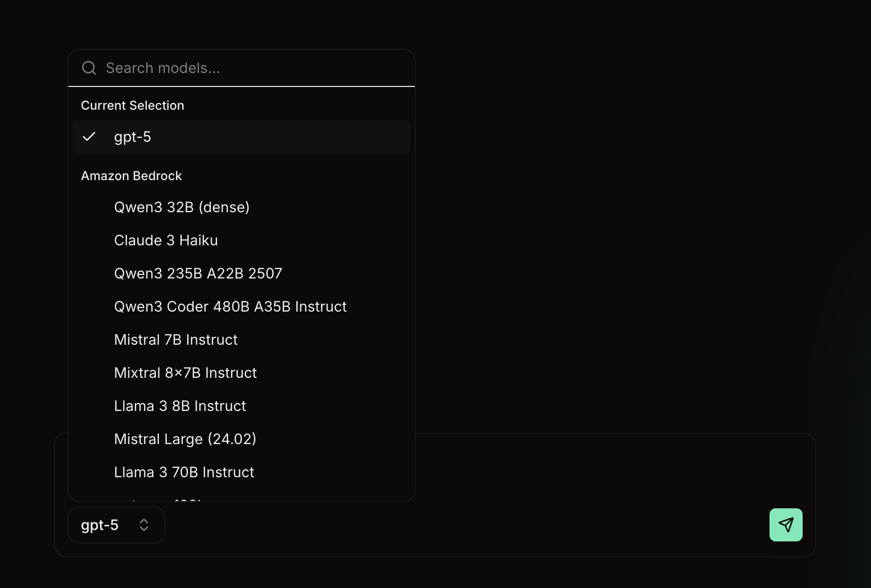Open the gpt-5 model picker in the chat bar
Image resolution: width=871 pixels, height=588 pixels.
(x=116, y=524)
